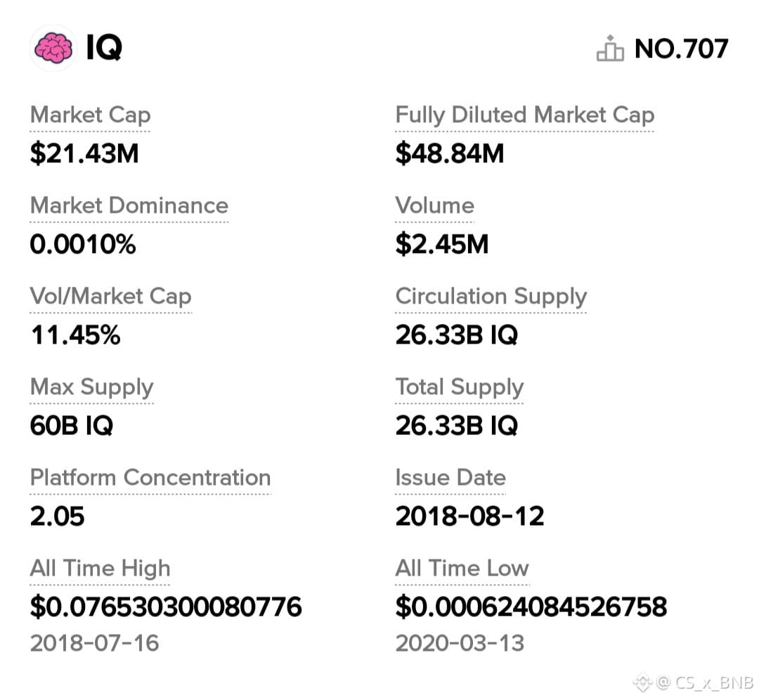Open the Platform Concentration label info
The image size is (759, 700).
tap(150, 478)
